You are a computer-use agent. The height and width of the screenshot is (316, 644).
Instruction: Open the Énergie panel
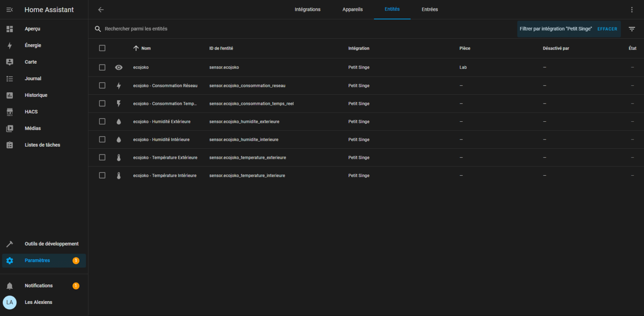coord(33,46)
